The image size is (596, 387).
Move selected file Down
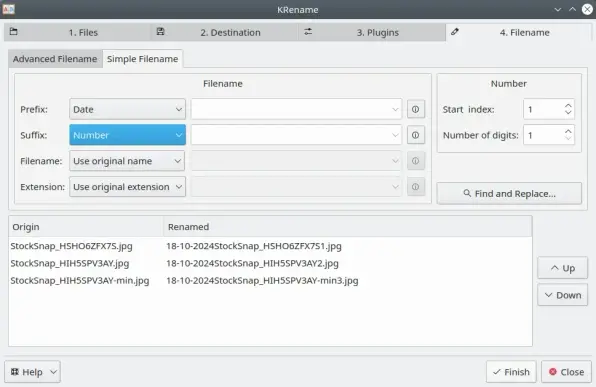pos(563,295)
